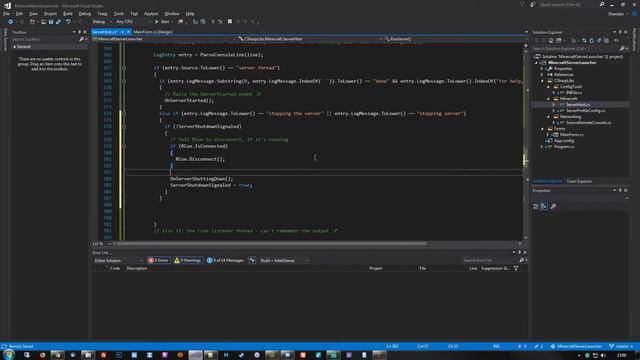Screen dimensions: 640x360
Task: Open the File menu
Action: coord(6,13)
